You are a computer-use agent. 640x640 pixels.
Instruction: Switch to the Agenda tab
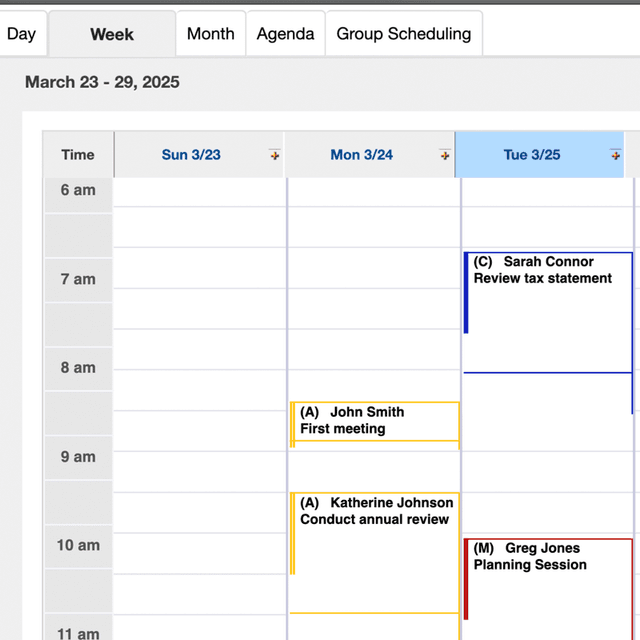pos(285,34)
